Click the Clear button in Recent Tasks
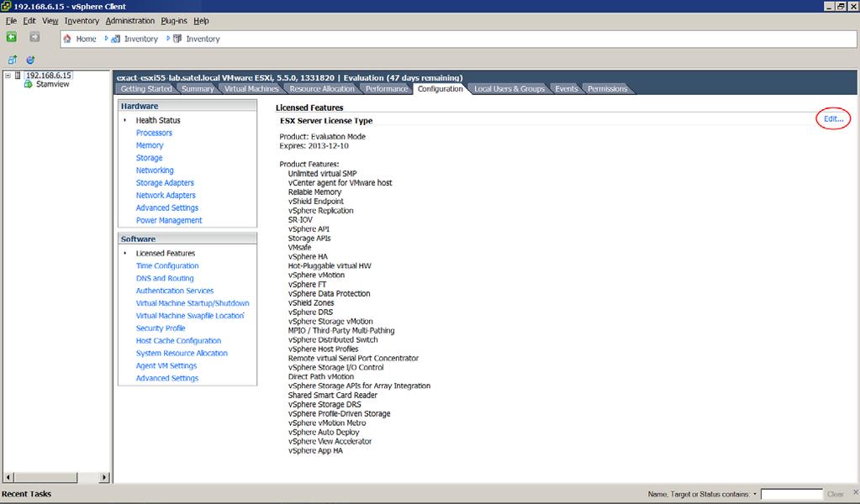 pyautogui.click(x=836, y=494)
